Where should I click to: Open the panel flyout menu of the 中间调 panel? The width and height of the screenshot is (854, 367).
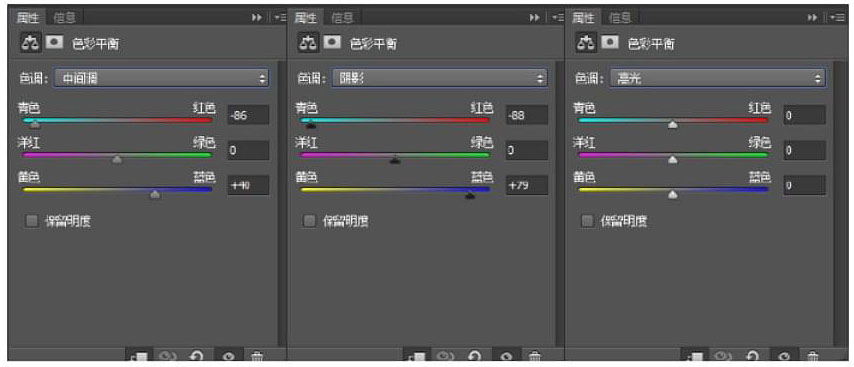click(280, 17)
